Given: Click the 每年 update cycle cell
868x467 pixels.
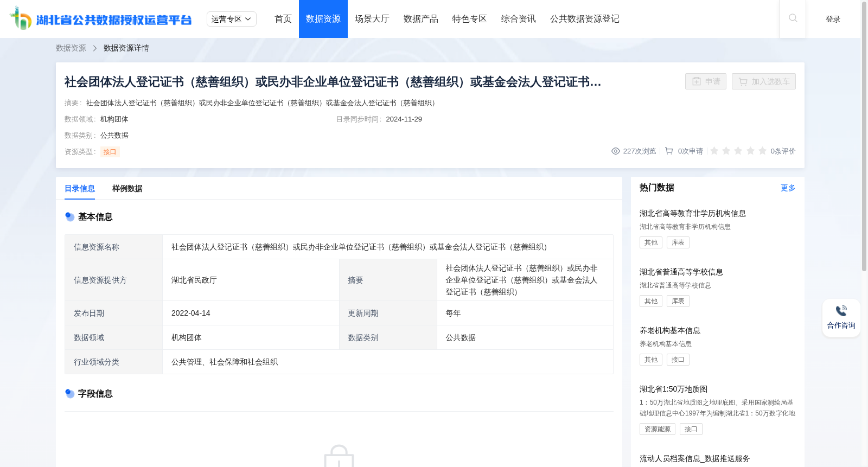Looking at the screenshot, I should click(x=525, y=313).
